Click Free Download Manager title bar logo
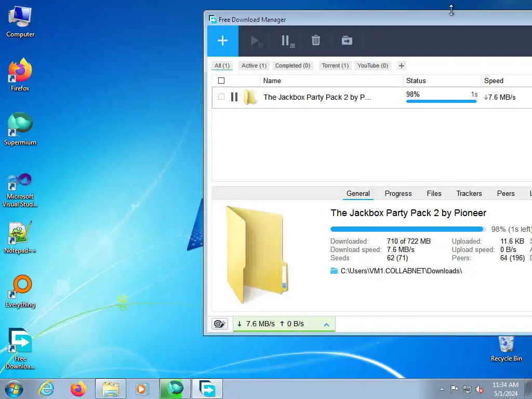Screen dimensions: 532x399 pos(212,20)
